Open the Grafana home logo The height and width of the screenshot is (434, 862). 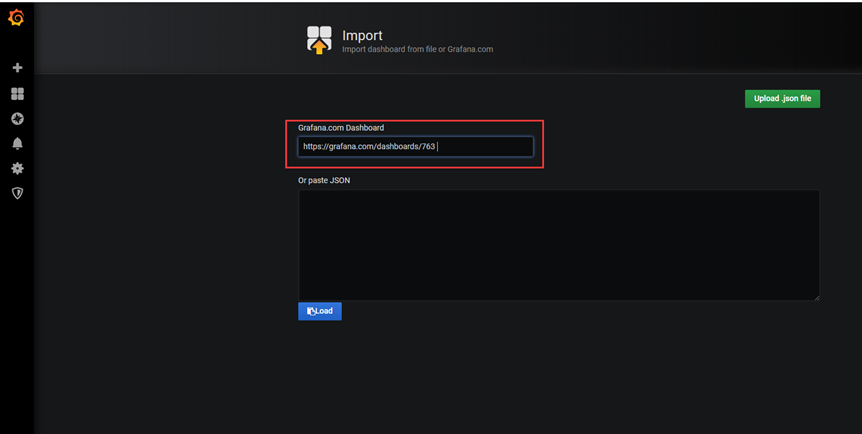16,18
